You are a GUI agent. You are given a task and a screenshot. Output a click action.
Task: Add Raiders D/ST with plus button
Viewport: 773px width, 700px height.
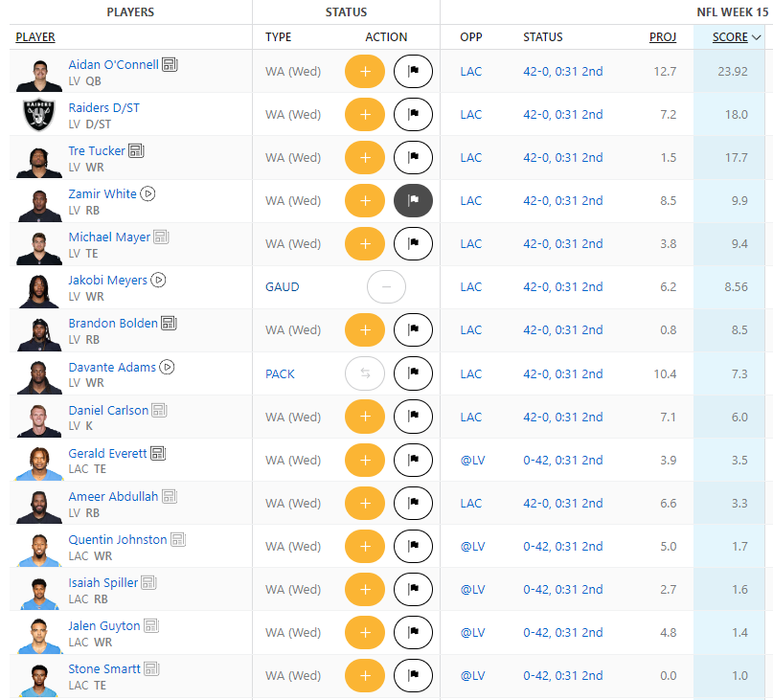coord(365,114)
